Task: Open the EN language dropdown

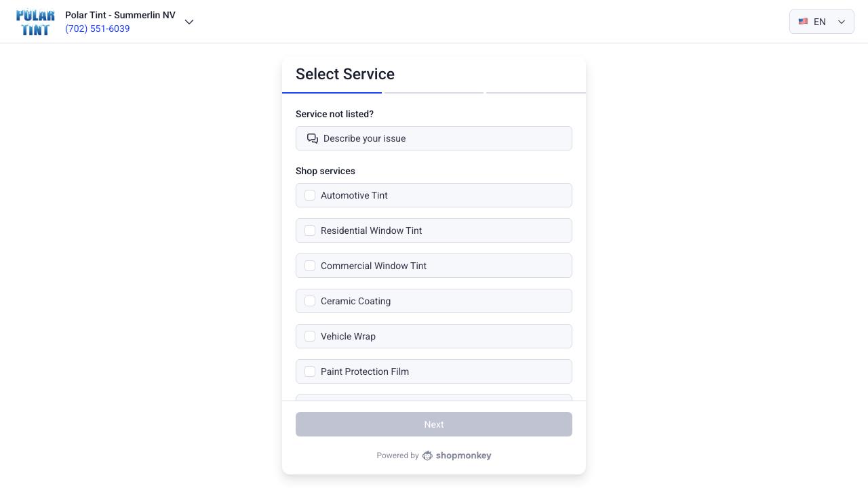Action: tap(820, 22)
